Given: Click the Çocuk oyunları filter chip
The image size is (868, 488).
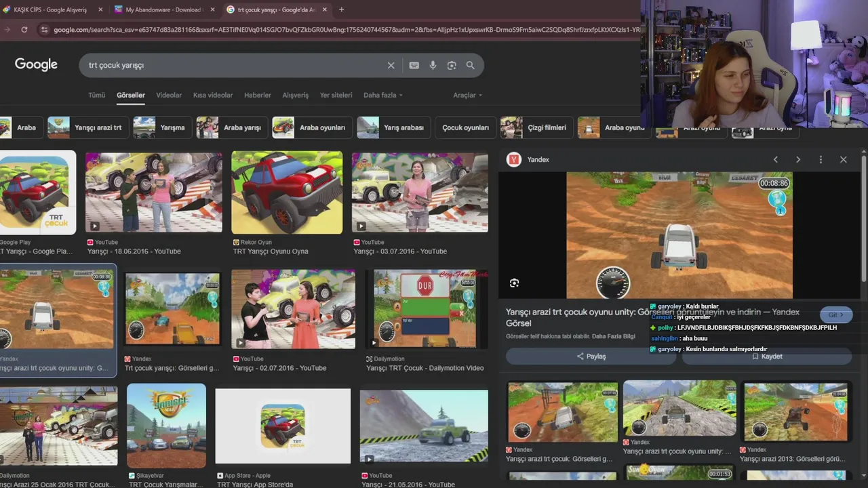Looking at the screenshot, I should point(465,127).
